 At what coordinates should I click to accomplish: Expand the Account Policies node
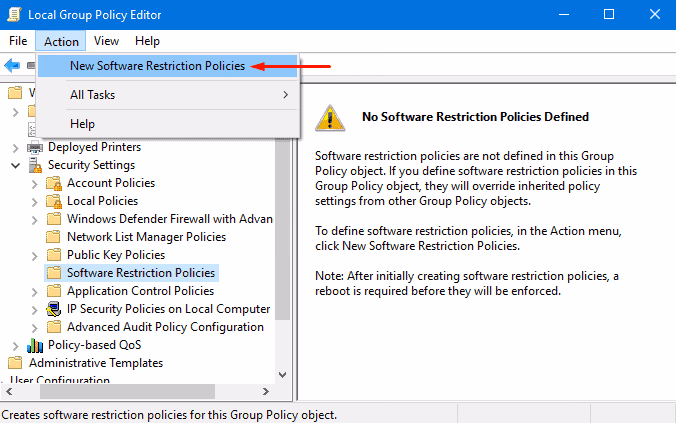pyautogui.click(x=34, y=184)
